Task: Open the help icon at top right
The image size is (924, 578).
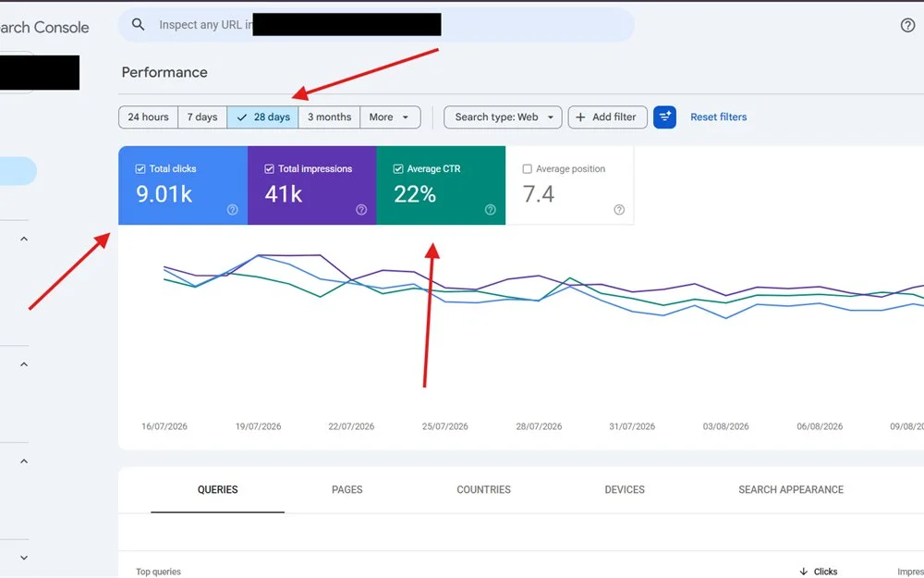Action: pyautogui.click(x=907, y=25)
